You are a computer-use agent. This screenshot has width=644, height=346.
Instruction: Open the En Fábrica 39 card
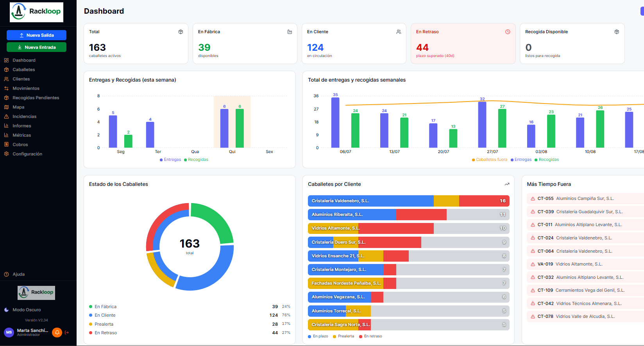(x=245, y=43)
